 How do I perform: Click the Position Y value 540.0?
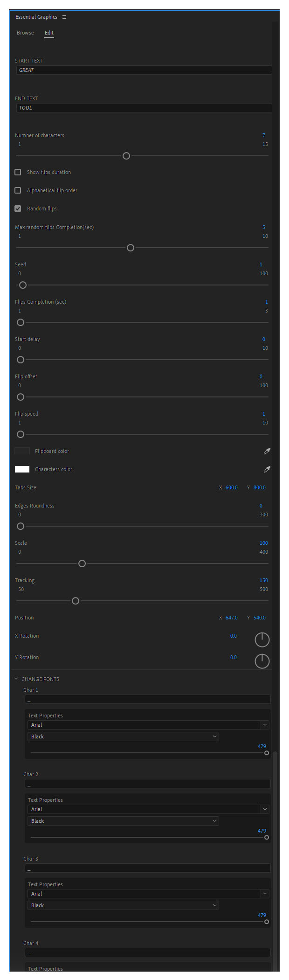click(260, 618)
